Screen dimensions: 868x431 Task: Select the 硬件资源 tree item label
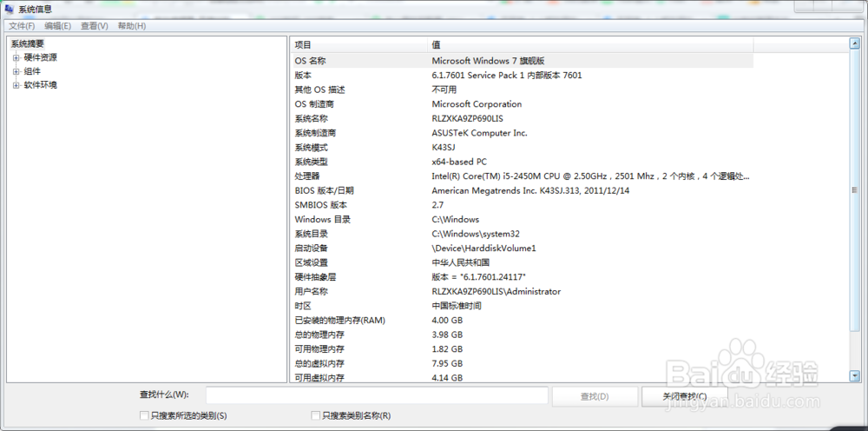tap(41, 57)
